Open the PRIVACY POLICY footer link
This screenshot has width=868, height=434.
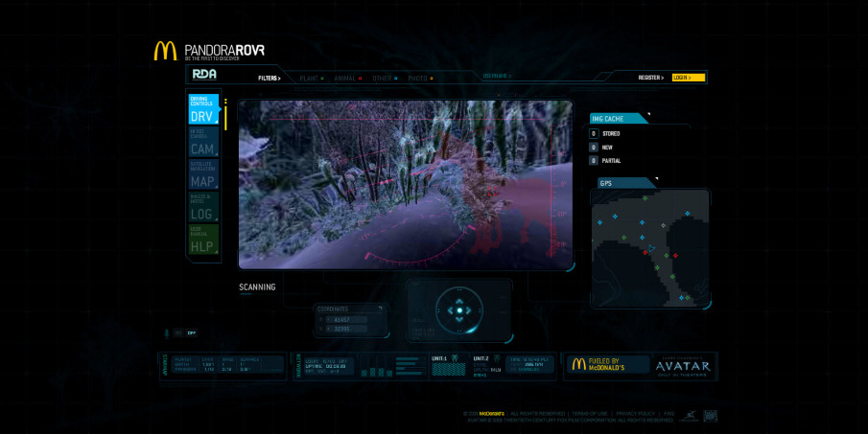pos(636,414)
